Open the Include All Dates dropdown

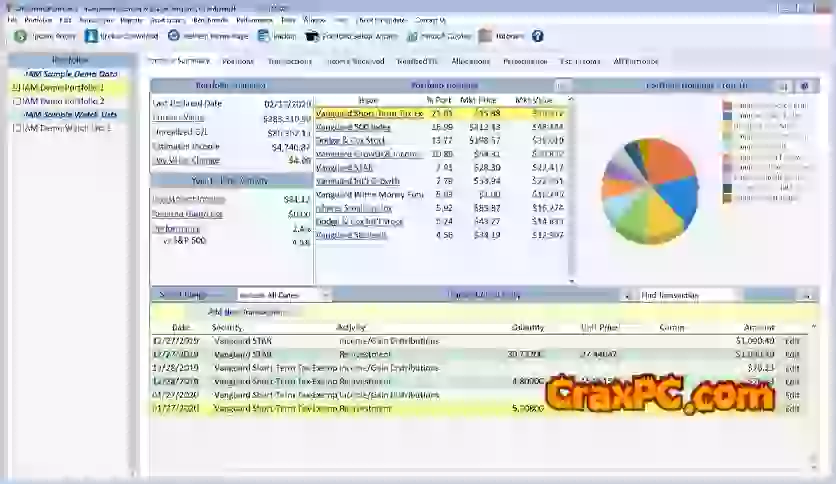[324, 296]
